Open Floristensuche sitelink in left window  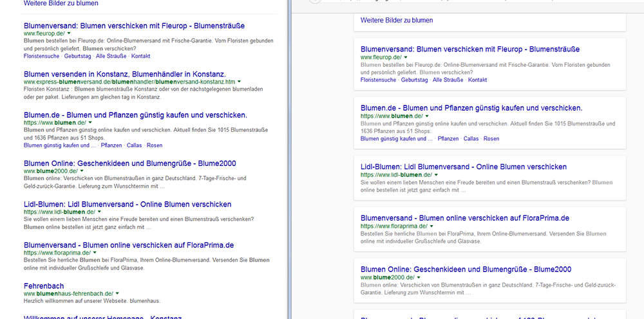click(x=41, y=56)
